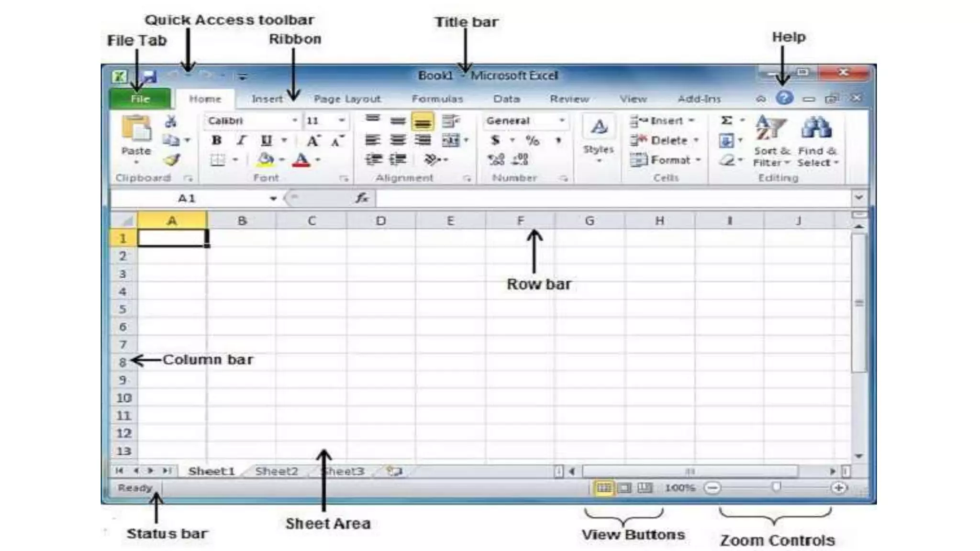Click the Save icon in Quick Access toolbar
Viewport: 980px width, 551px height.
click(150, 76)
